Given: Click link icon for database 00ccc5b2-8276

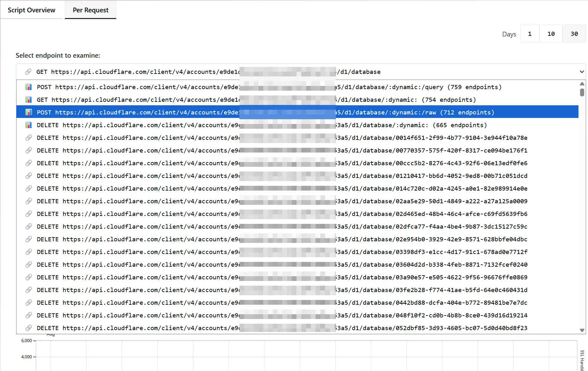Looking at the screenshot, I should 29,163.
